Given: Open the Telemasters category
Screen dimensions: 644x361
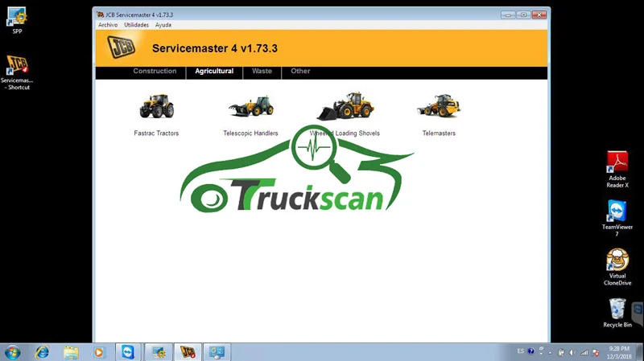Looking at the screenshot, I should [x=439, y=106].
